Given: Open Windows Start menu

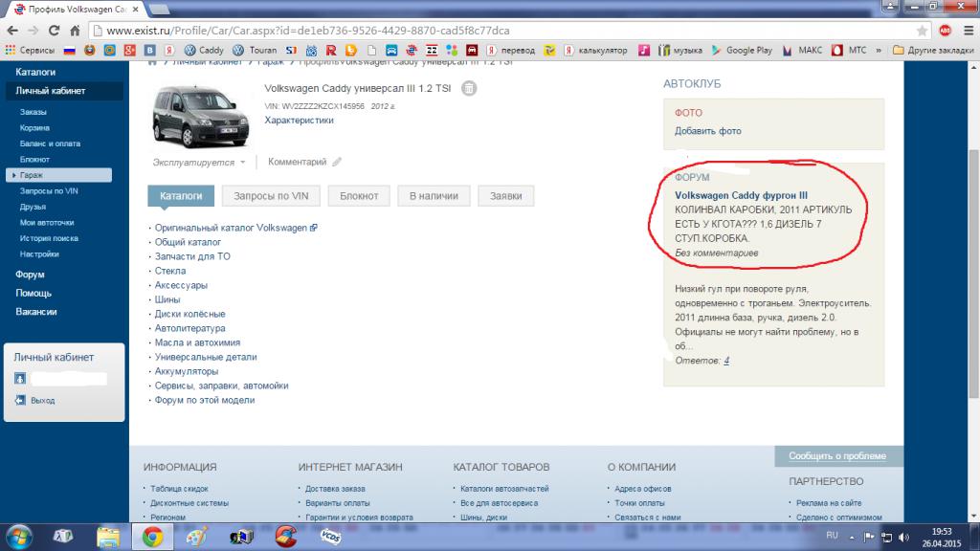Looking at the screenshot, I should [19, 537].
